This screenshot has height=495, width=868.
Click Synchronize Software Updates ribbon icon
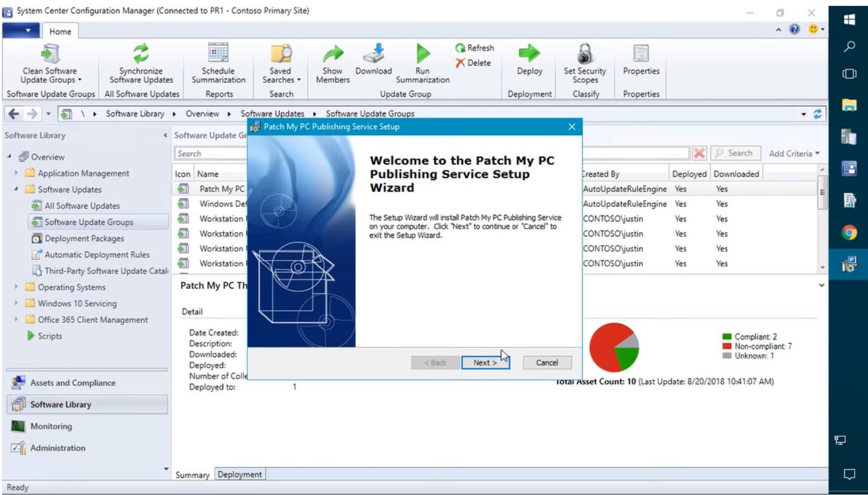click(x=141, y=54)
